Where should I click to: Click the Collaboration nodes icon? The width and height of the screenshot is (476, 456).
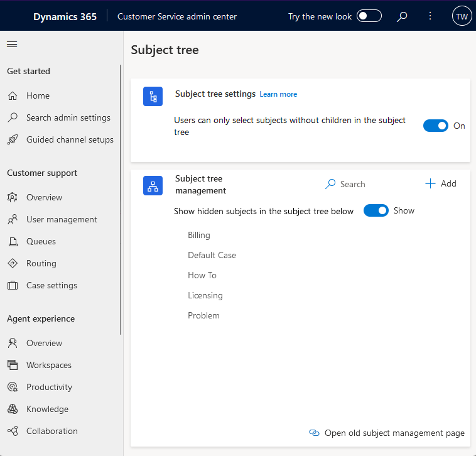13,431
